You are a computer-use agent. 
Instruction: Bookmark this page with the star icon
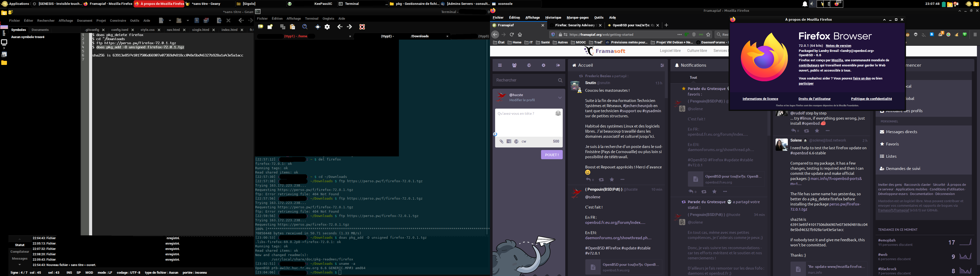coord(708,34)
